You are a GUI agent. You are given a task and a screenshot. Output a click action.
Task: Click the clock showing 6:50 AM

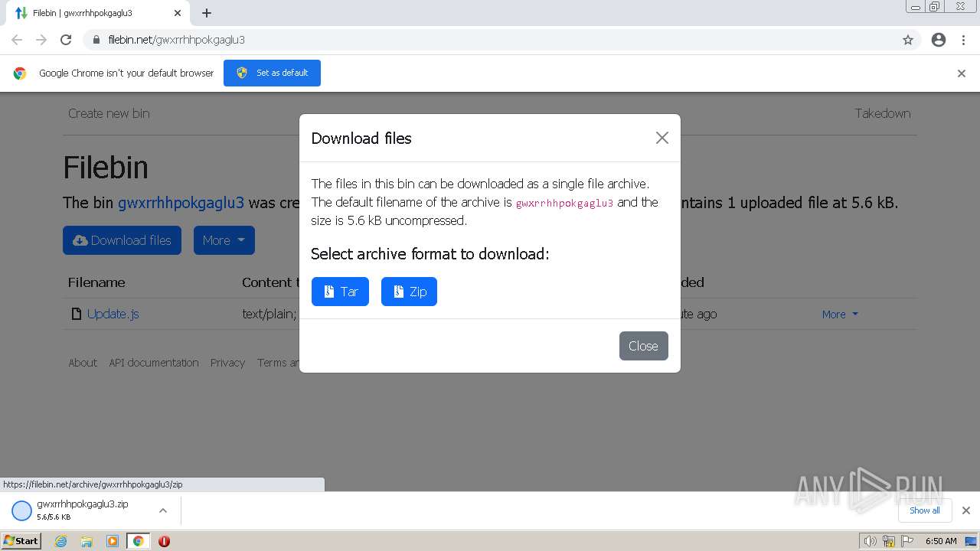941,541
